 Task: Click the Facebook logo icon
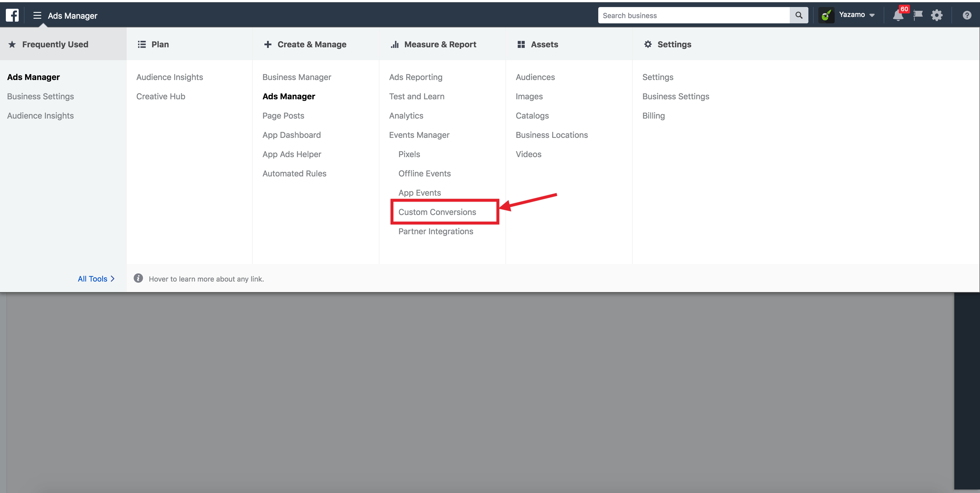[x=12, y=15]
